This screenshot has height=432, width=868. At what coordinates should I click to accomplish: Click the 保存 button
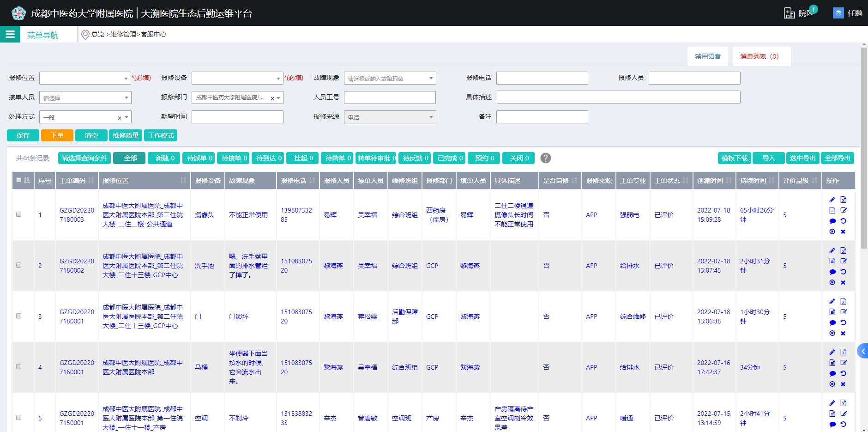point(23,135)
